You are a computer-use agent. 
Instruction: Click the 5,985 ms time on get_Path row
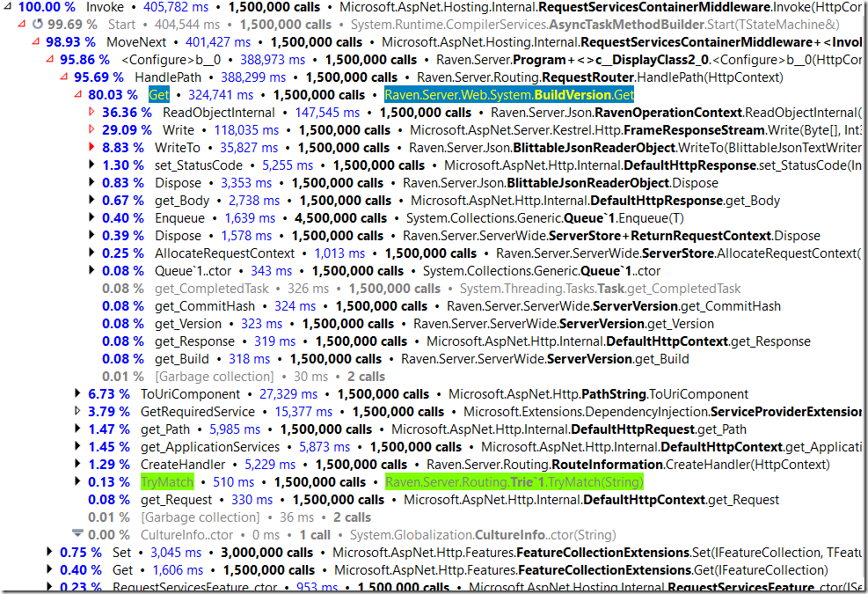(x=235, y=429)
